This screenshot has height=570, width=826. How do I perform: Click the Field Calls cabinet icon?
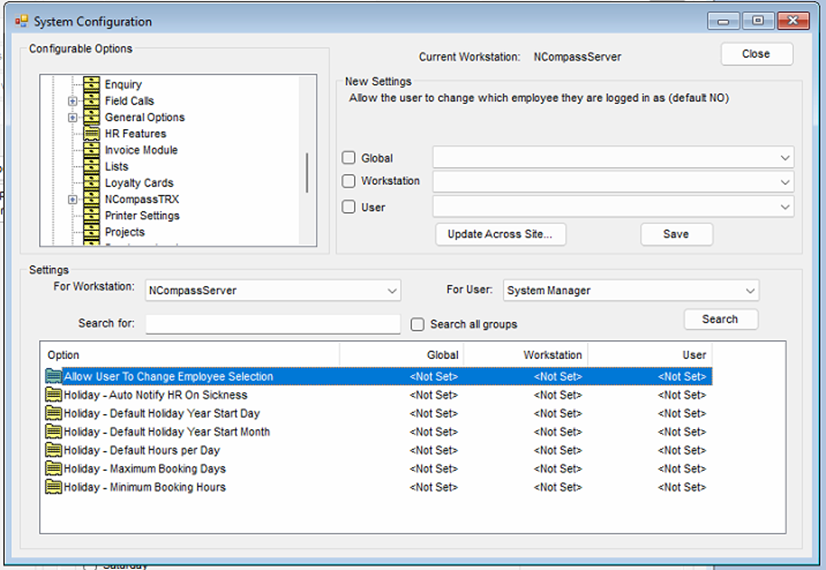[92, 101]
